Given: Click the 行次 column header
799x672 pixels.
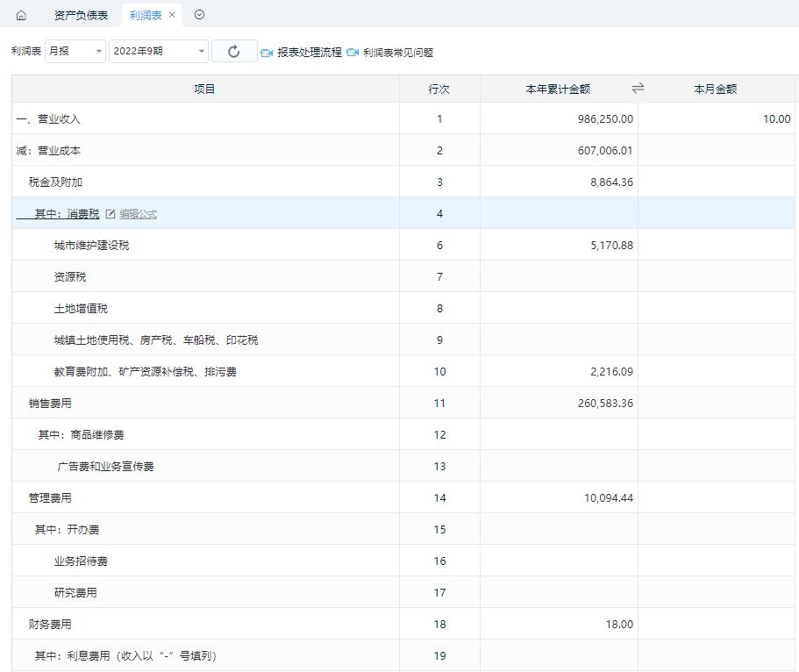Looking at the screenshot, I should coord(439,89).
